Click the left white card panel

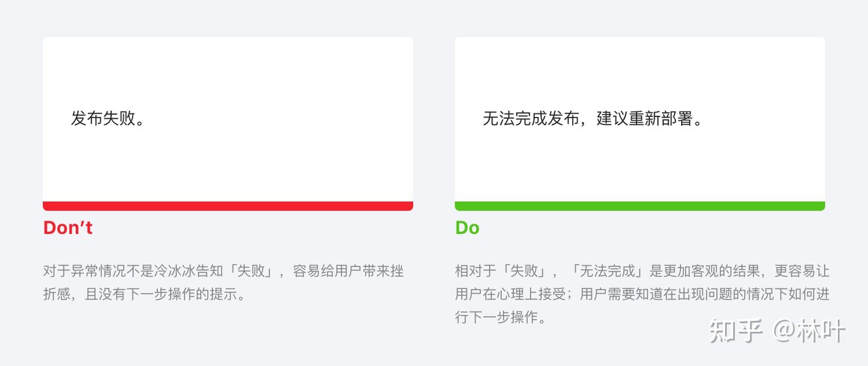coord(228,119)
